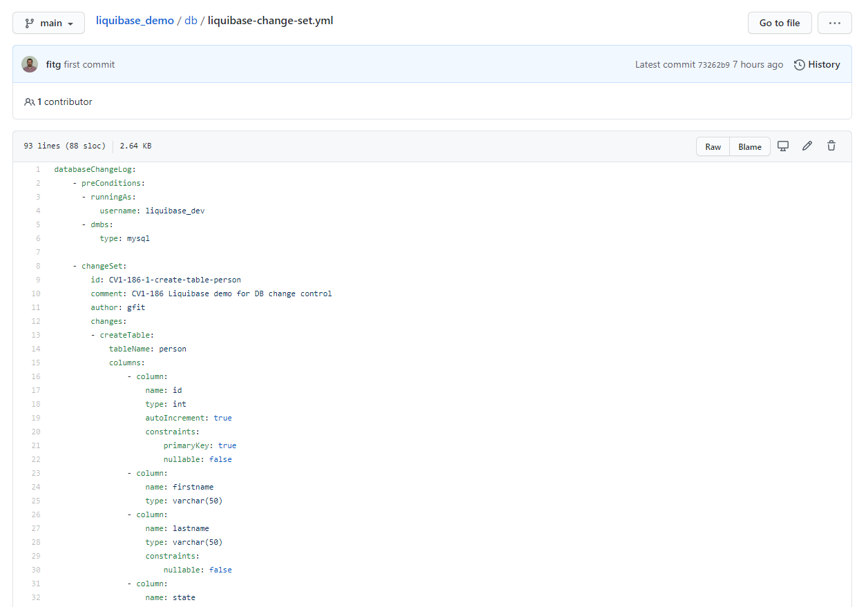This screenshot has height=607, width=868.
Task: Click the trash delete file icon
Action: [831, 146]
